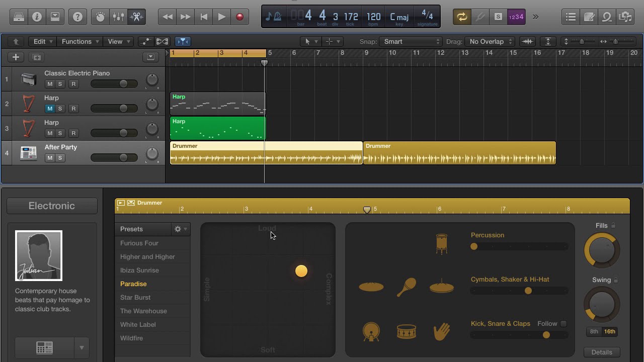
Task: Toggle the snare drum icon
Action: click(407, 332)
